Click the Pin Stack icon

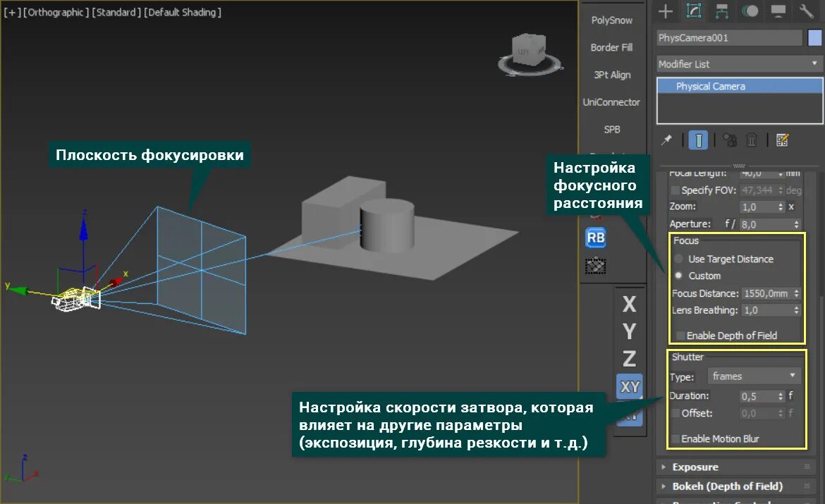coord(666,140)
